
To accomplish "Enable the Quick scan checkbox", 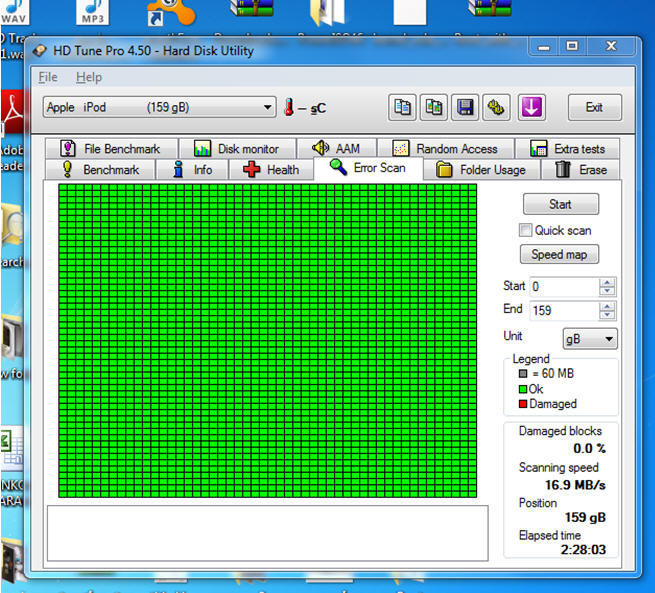I will click(x=525, y=230).
